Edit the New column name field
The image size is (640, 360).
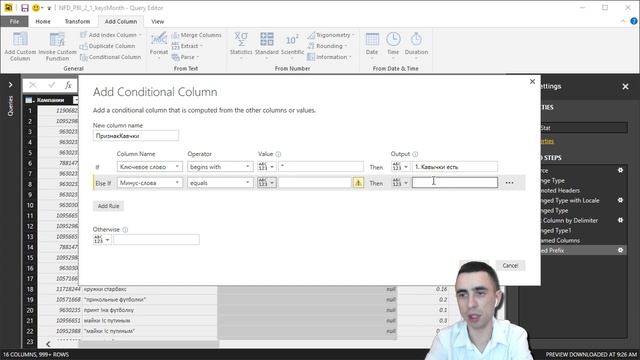[136, 136]
